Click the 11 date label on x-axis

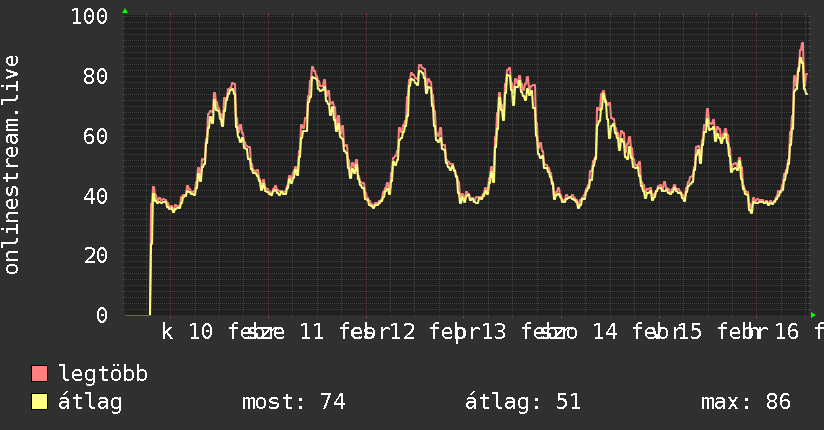pyautogui.click(x=312, y=332)
